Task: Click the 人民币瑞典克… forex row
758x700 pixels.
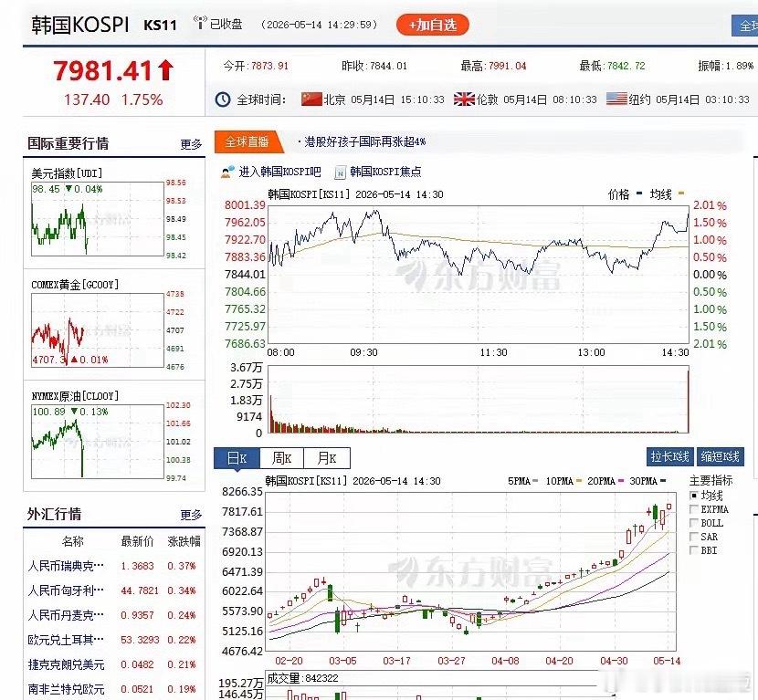Action: point(114,566)
